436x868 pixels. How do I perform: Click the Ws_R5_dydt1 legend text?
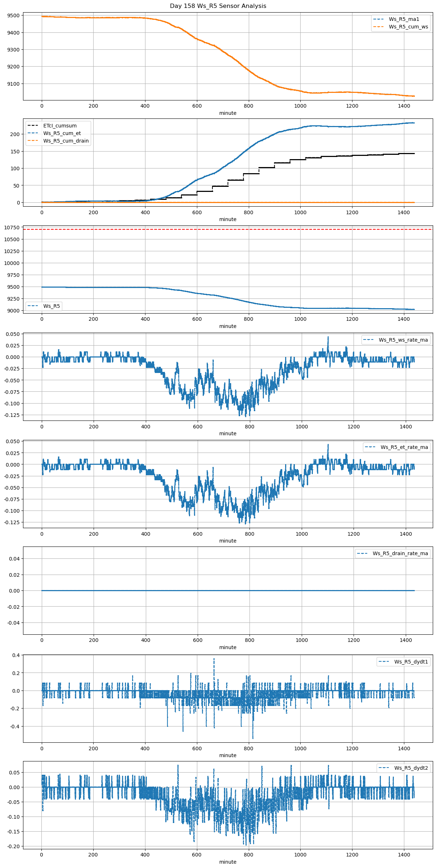(x=411, y=662)
